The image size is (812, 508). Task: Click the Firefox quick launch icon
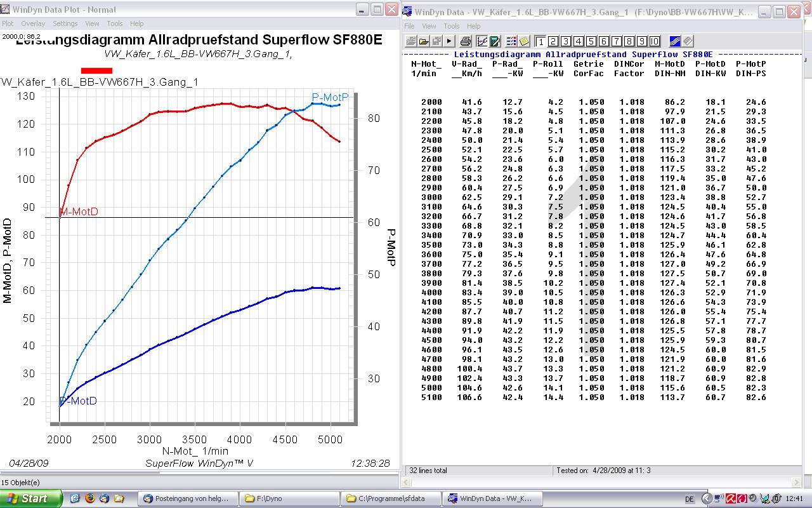pyautogui.click(x=89, y=498)
